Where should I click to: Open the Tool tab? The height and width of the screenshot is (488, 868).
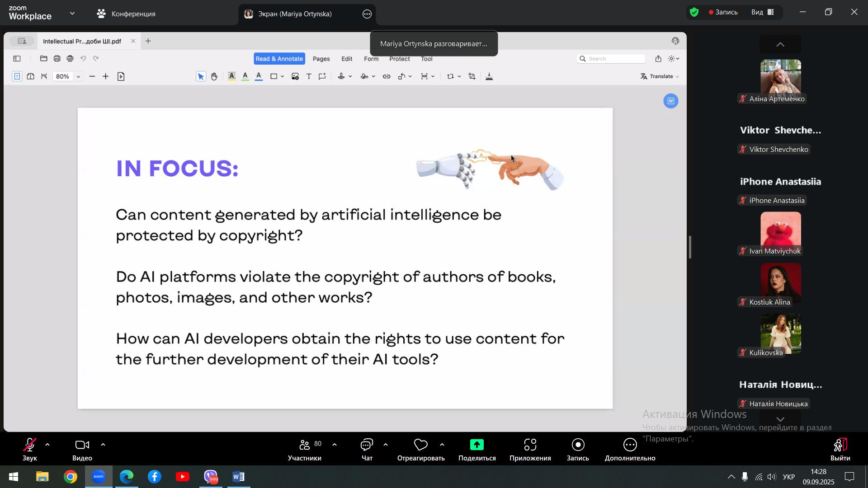tap(427, 59)
